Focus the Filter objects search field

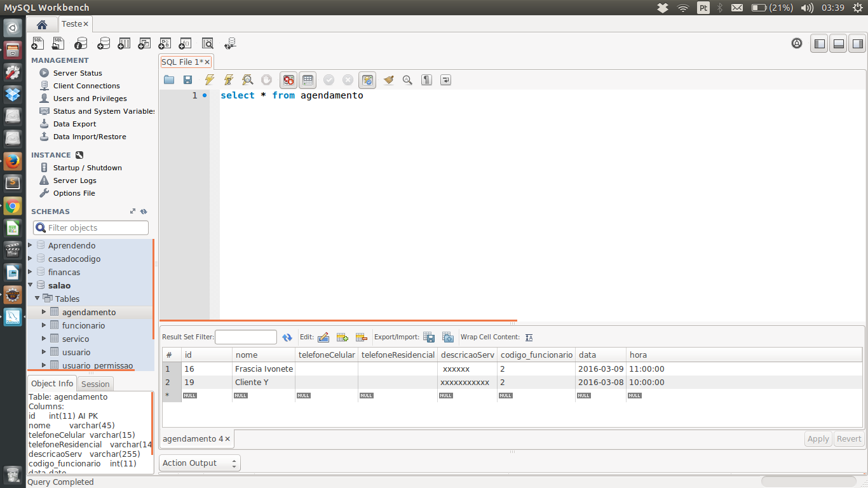click(x=91, y=227)
